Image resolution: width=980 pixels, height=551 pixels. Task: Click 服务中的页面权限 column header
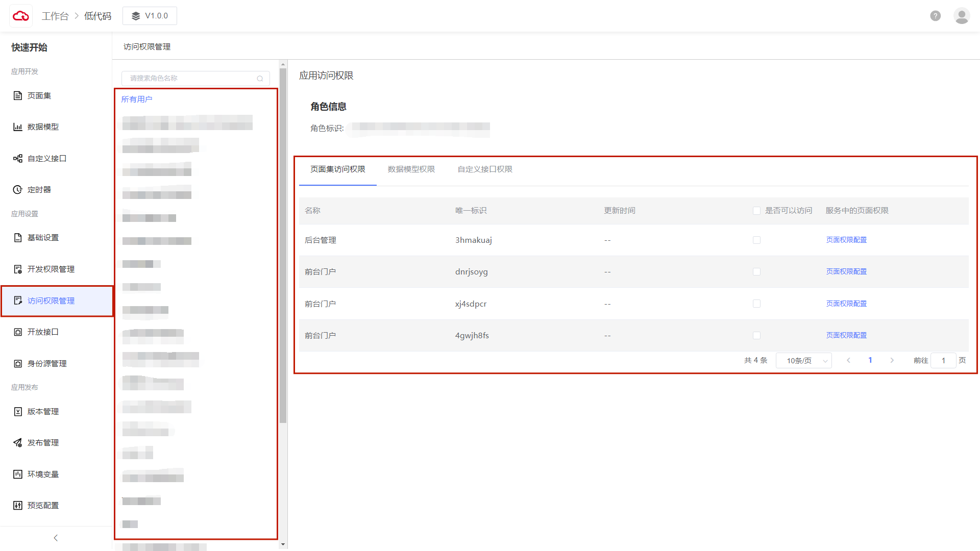click(x=857, y=211)
